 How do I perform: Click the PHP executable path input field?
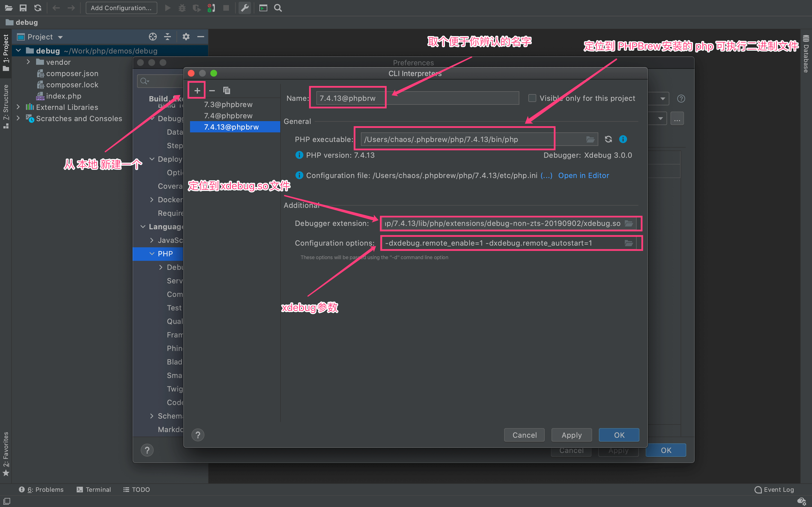(456, 139)
